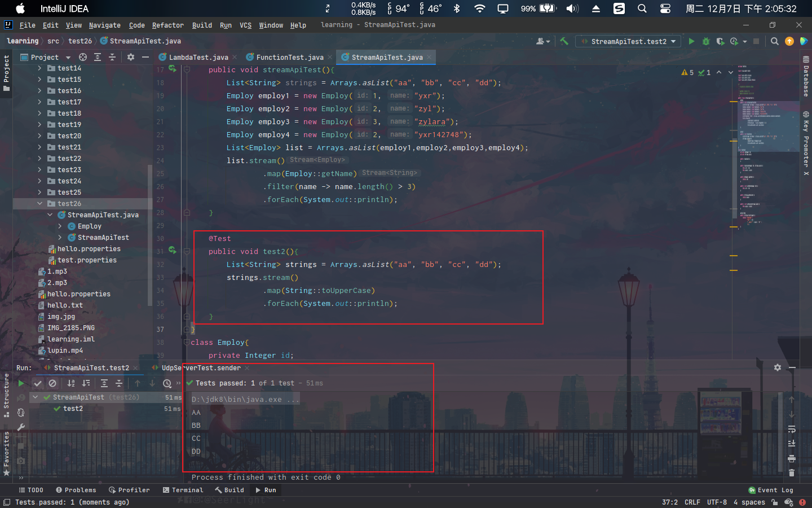Collapse StreamApiTest node in test results
The width and height of the screenshot is (812, 508).
[x=35, y=397]
